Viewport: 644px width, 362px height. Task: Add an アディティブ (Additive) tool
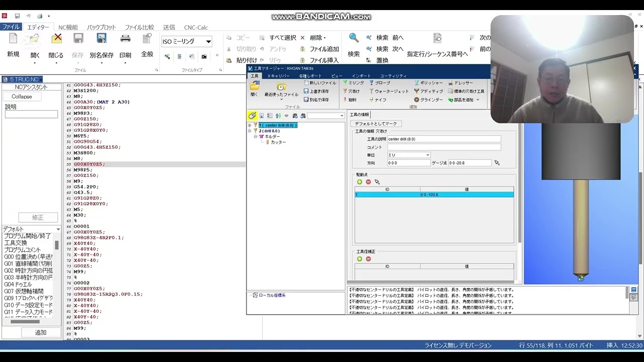[x=429, y=92]
